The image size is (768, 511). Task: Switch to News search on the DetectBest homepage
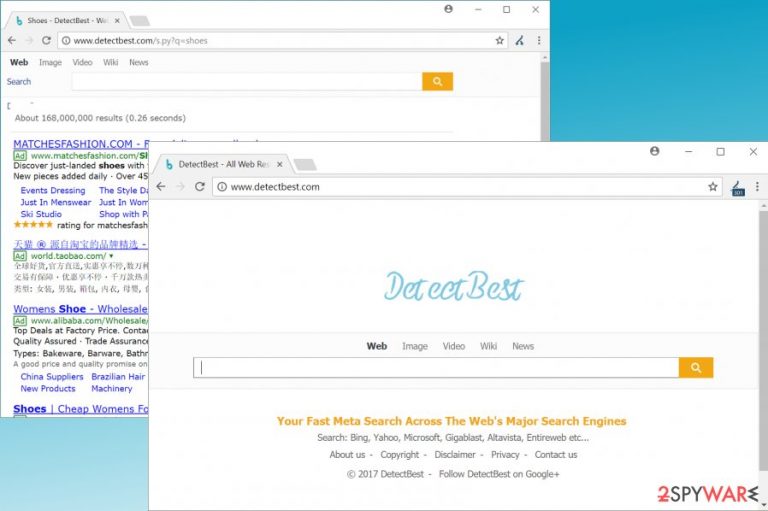523,346
